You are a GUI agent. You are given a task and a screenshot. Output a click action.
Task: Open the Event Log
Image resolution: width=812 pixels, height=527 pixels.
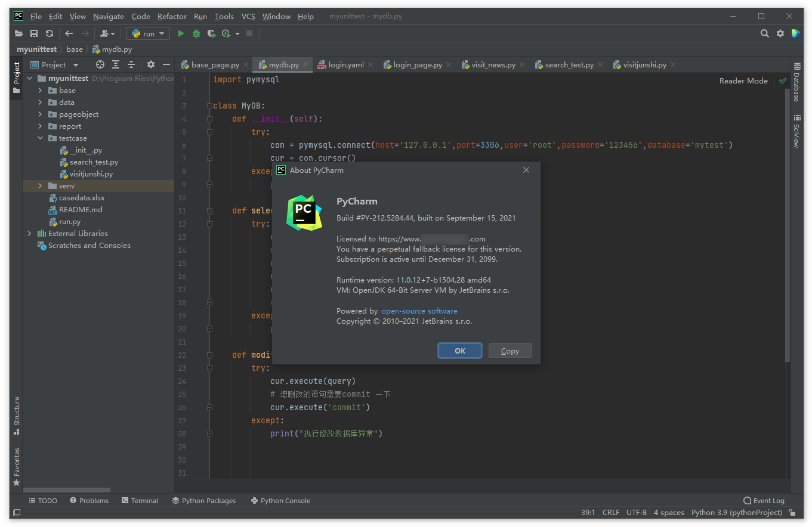(764, 501)
